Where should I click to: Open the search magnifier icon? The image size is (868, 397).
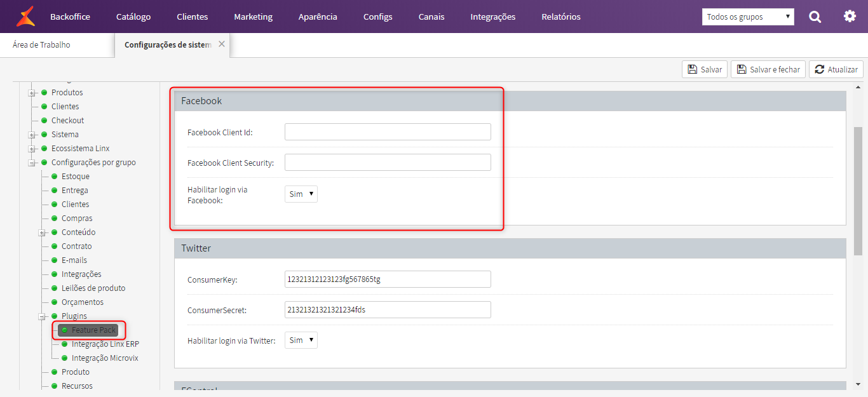815,17
